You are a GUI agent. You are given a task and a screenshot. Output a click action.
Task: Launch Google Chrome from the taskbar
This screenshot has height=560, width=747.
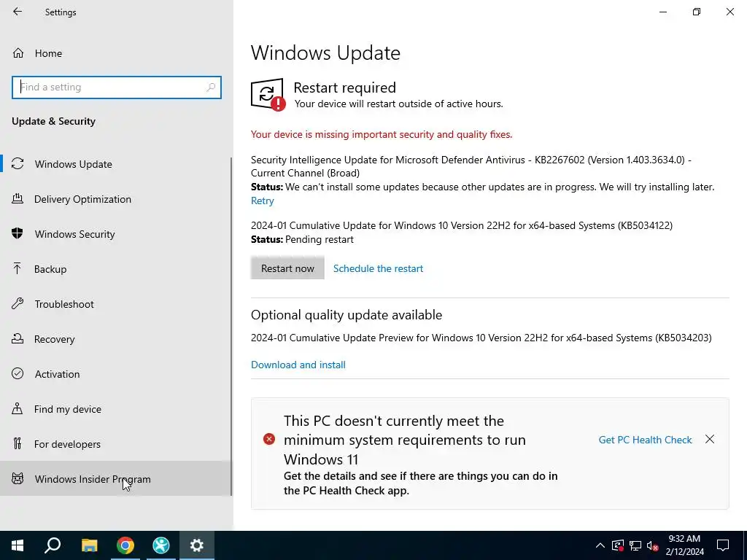pos(125,545)
